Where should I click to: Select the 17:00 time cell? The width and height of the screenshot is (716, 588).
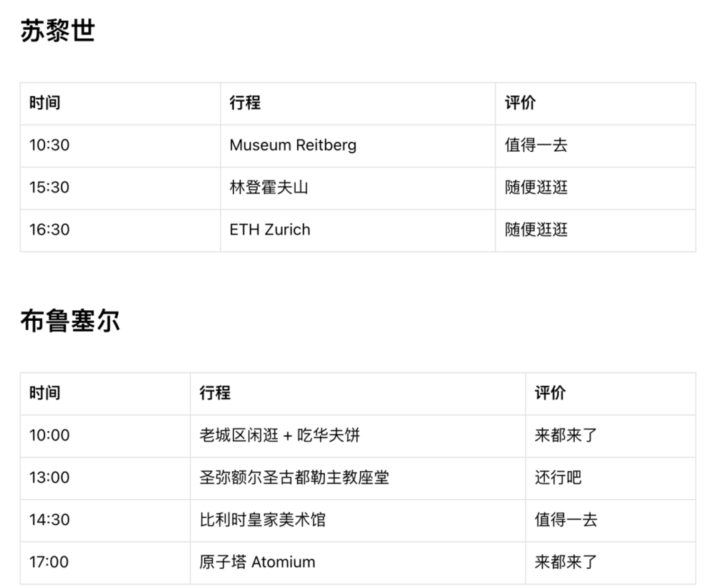pyautogui.click(x=49, y=562)
